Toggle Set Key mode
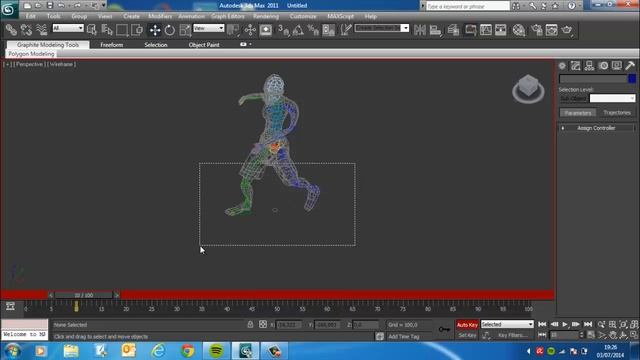The width and height of the screenshot is (640, 360). pyautogui.click(x=467, y=336)
